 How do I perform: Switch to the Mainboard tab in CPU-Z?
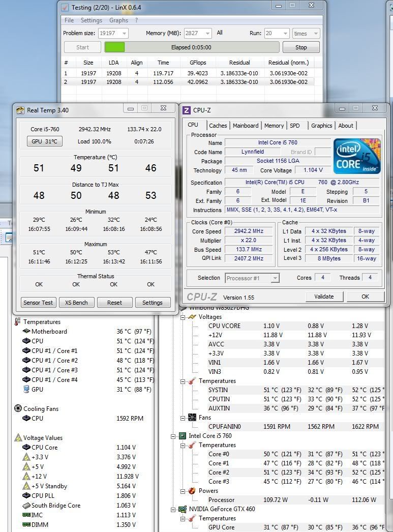246,126
